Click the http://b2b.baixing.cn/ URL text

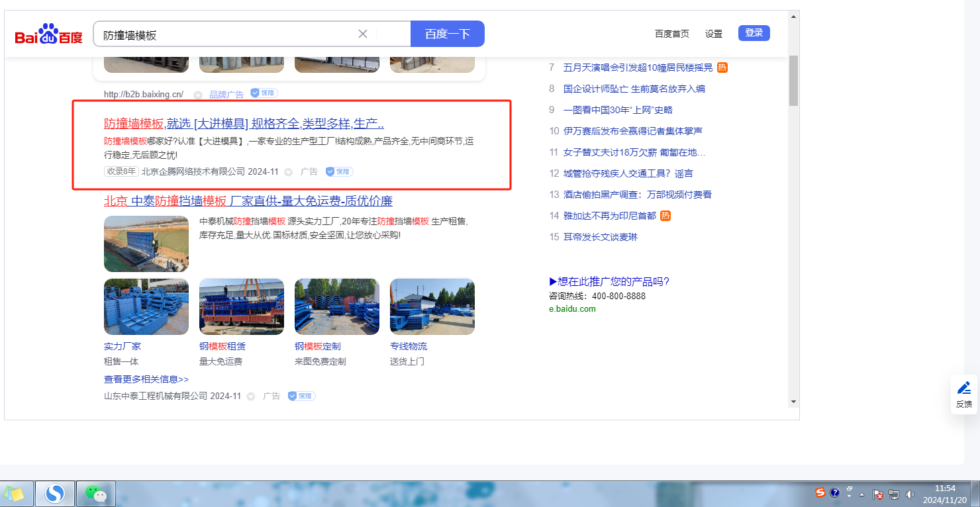[x=144, y=95]
